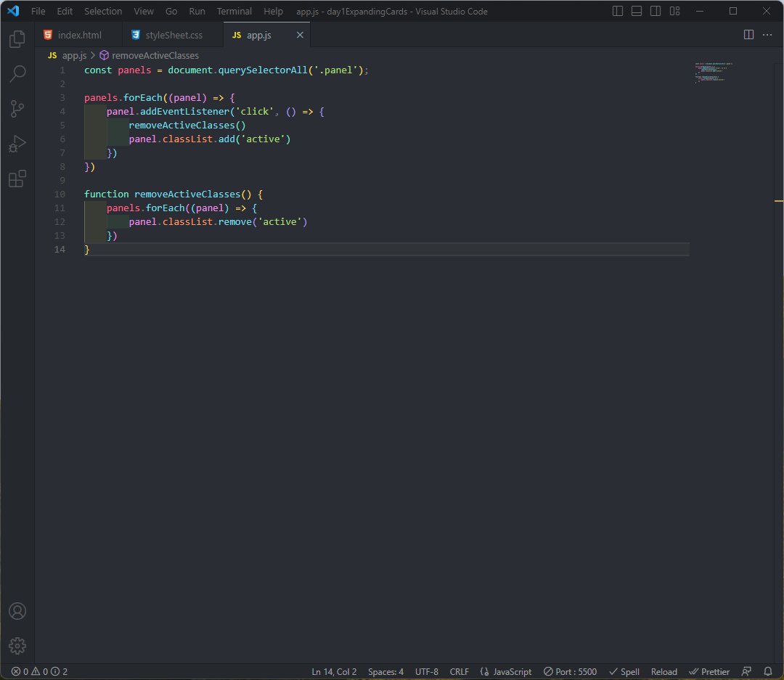Open the Help menu
784x680 pixels.
point(273,11)
